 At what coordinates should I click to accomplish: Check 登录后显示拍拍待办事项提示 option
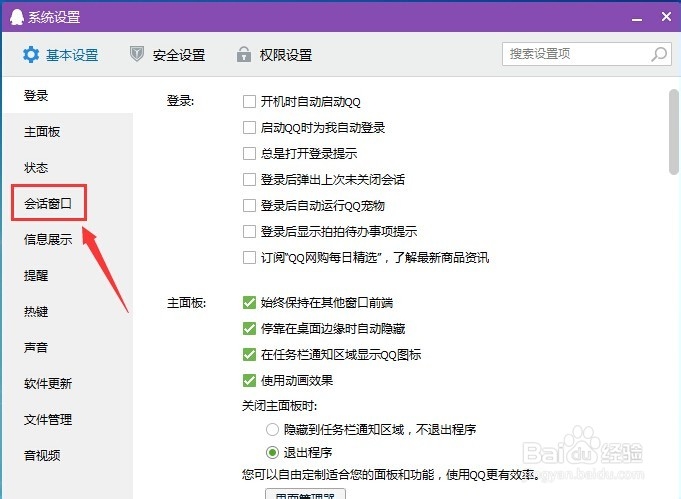pos(249,231)
